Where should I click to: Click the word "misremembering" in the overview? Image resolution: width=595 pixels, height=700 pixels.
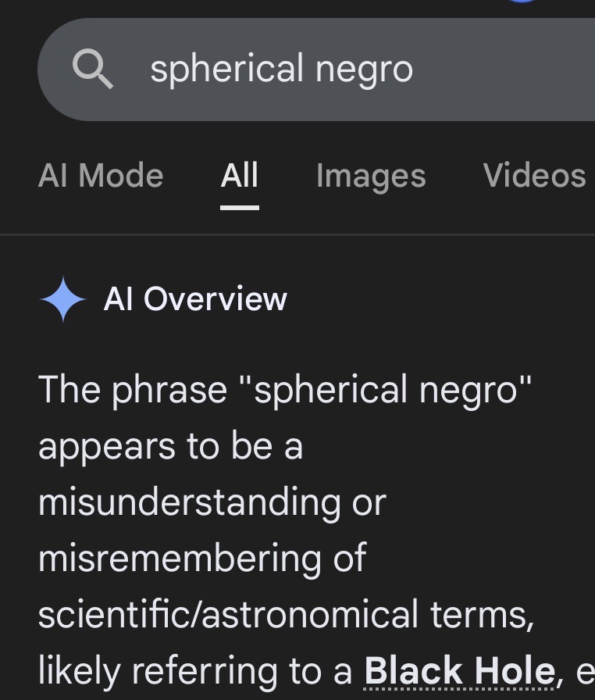[180, 559]
